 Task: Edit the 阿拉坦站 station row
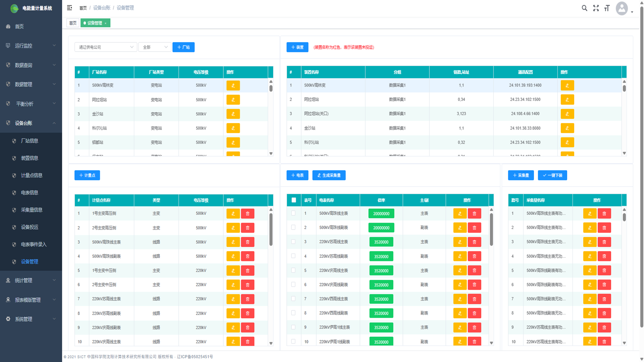[x=233, y=100]
